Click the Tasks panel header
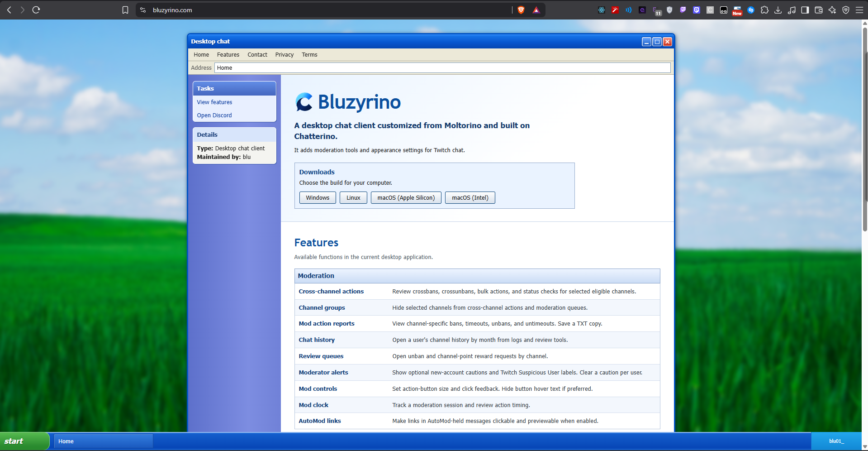 pos(234,89)
